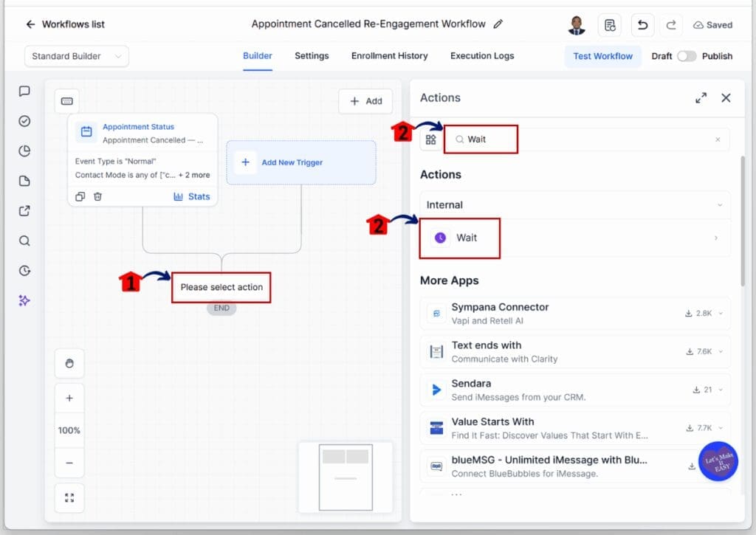Close the Actions panel
Viewport: 756px width, 535px height.
[726, 98]
